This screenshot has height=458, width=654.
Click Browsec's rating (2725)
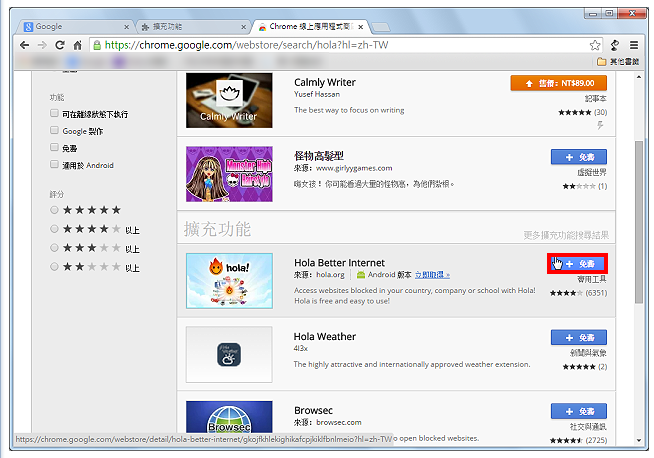[x=579, y=440]
